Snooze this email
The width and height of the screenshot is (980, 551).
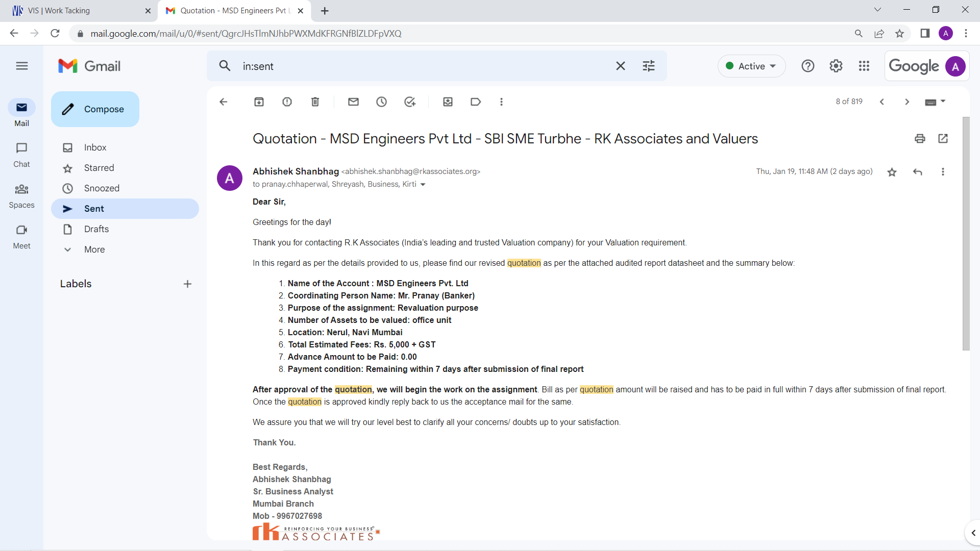[381, 102]
